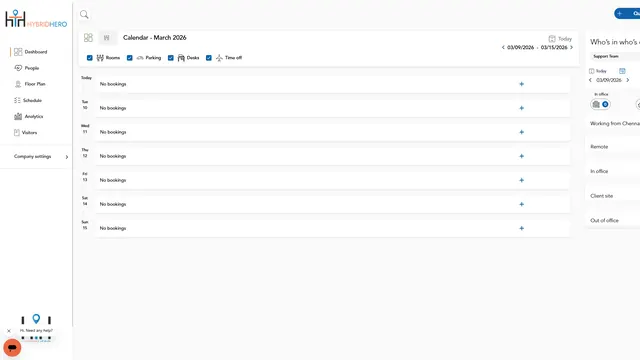Viewport: 640px width, 360px height.
Task: Toggle the Rooms checkbox
Action: click(x=89, y=58)
